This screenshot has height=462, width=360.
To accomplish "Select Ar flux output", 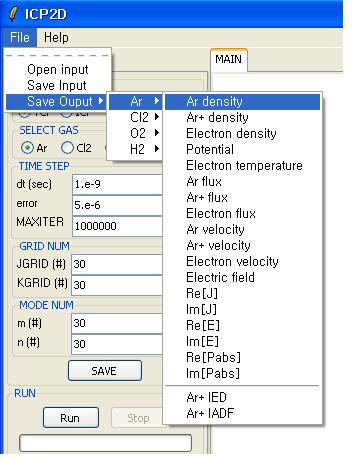I will pos(243,181).
